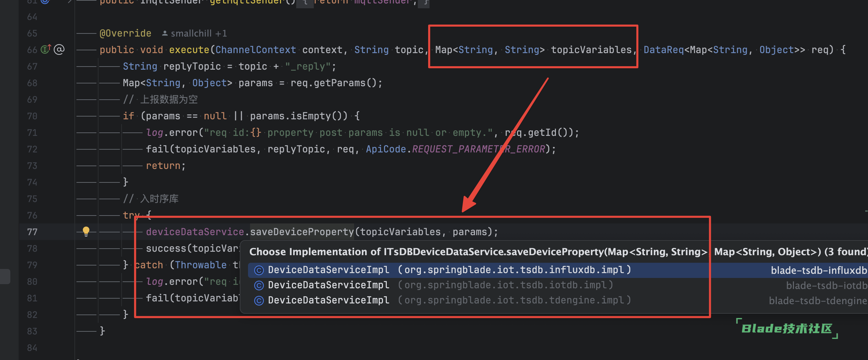Image resolution: width=868 pixels, height=360 pixels.
Task: Click the return statement on line 73
Action: coord(166,166)
